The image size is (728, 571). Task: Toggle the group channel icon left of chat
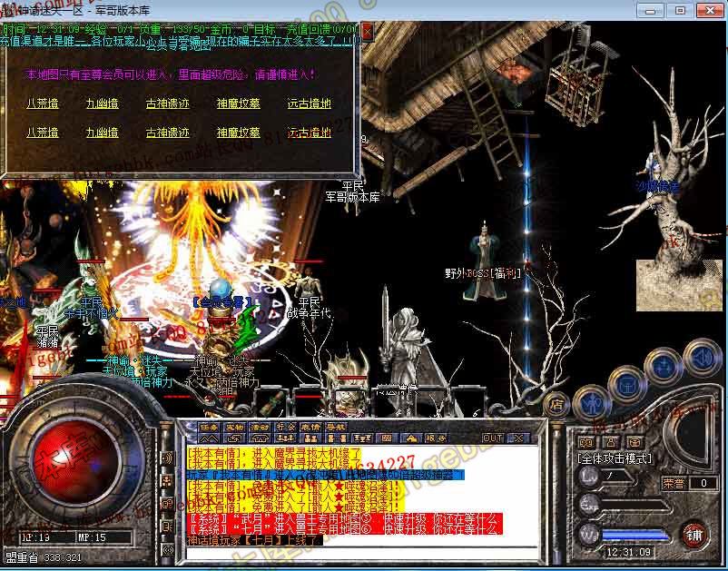[x=167, y=481]
